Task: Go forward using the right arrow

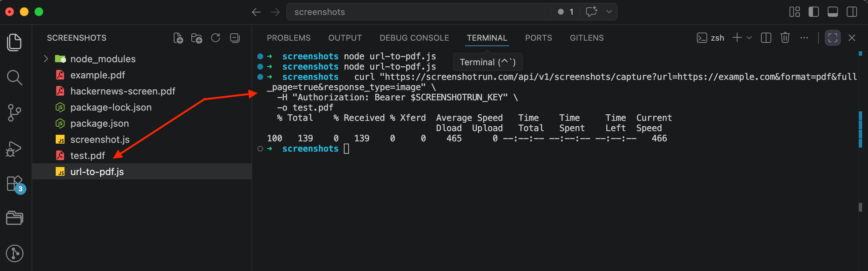Action: click(x=275, y=12)
